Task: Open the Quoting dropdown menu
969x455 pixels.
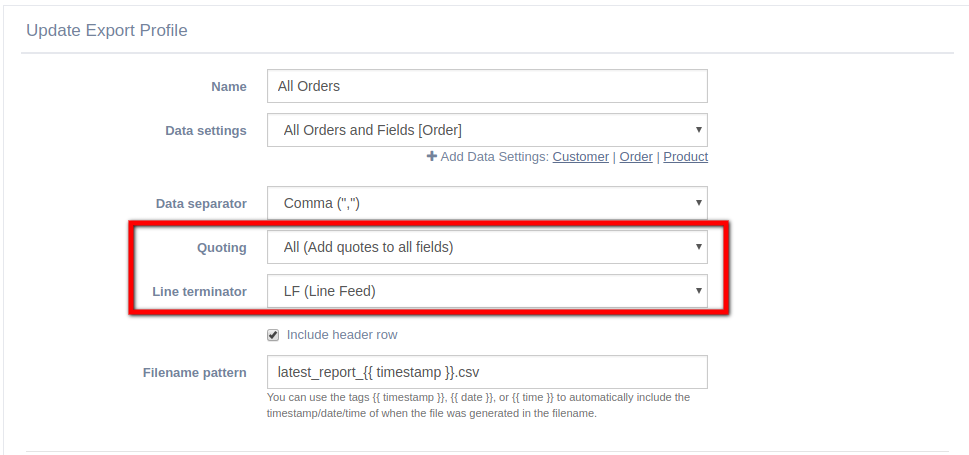Action: (487, 247)
